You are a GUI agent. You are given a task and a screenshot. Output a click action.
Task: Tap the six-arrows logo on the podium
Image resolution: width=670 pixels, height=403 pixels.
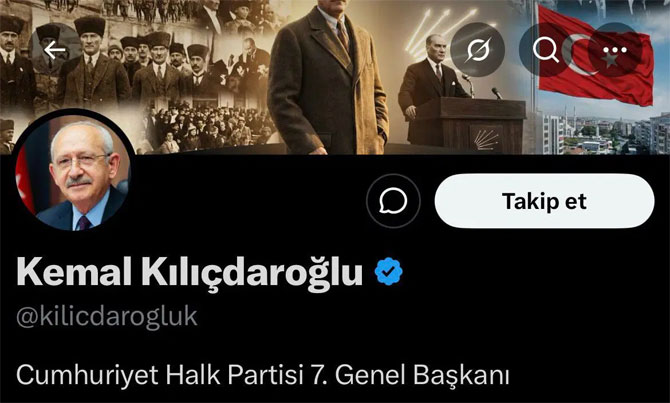[x=486, y=139]
